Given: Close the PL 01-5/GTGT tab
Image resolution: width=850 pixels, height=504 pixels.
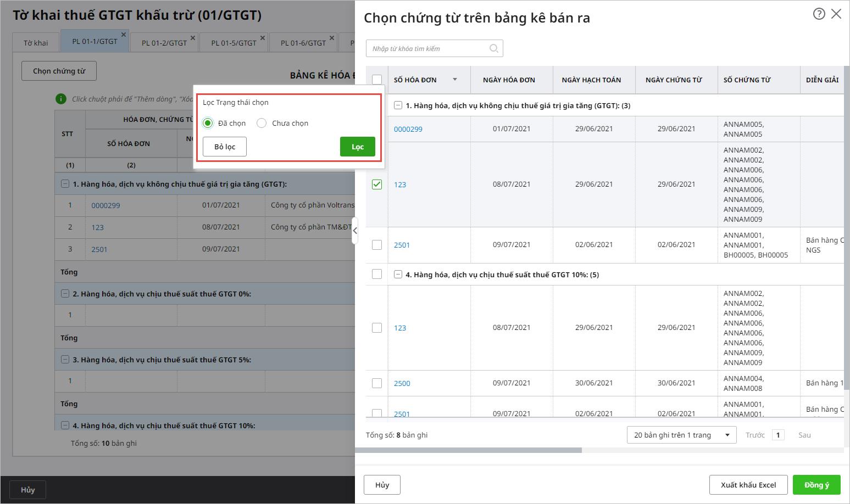Looking at the screenshot, I should (263, 38).
